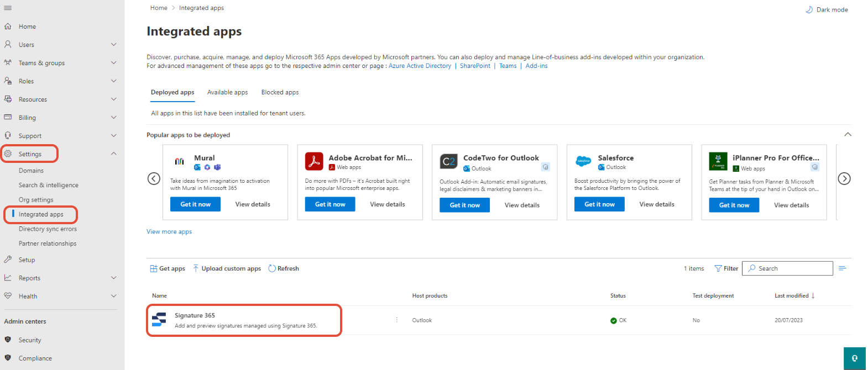Expand the Resources chevron

pyautogui.click(x=113, y=99)
